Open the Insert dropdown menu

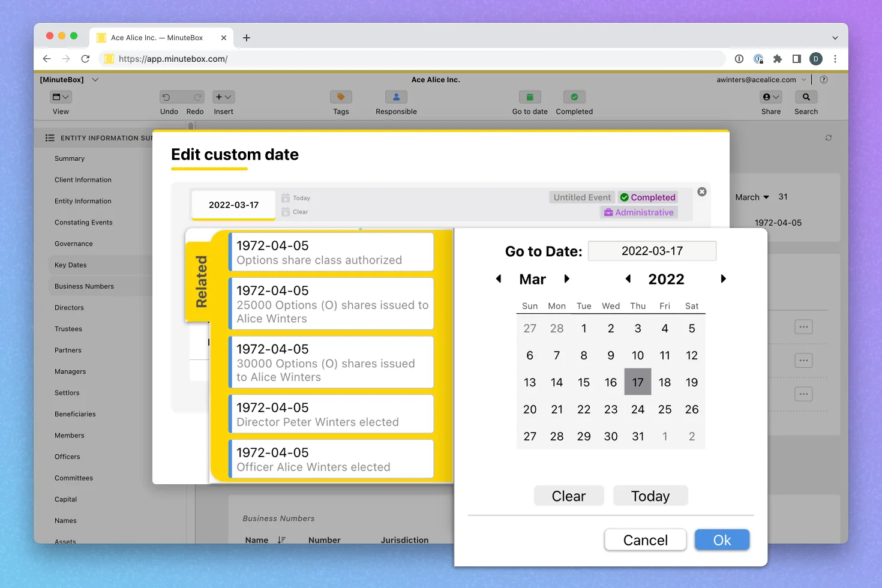pyautogui.click(x=223, y=97)
